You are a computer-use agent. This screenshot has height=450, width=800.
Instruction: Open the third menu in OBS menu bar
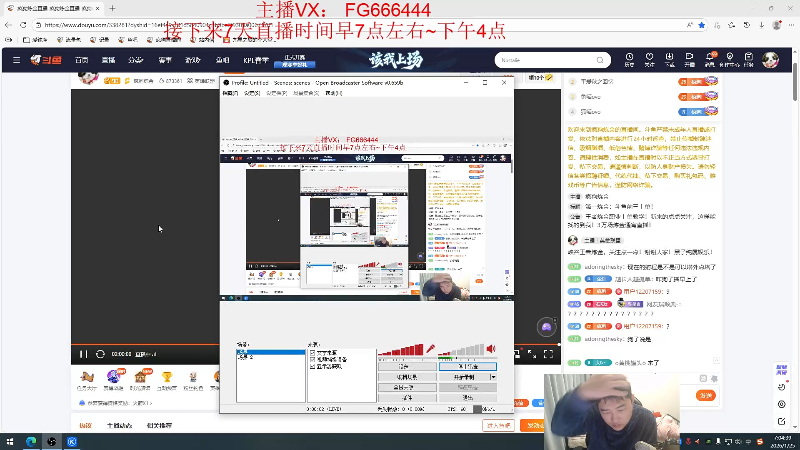coord(276,93)
